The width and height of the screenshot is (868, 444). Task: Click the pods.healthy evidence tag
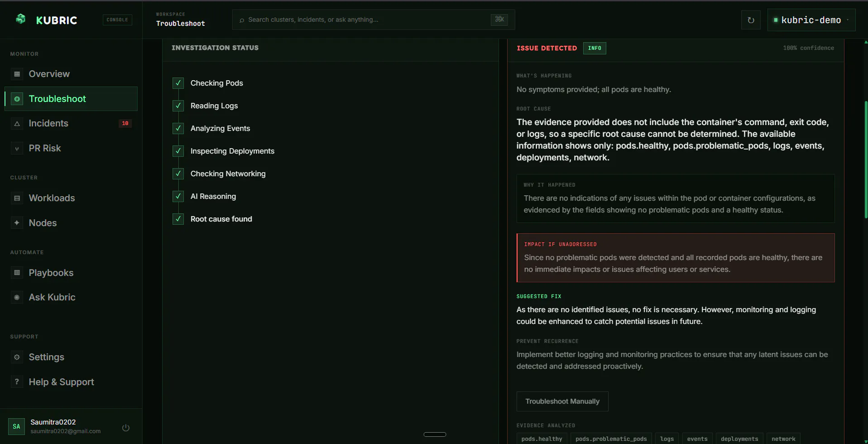click(542, 439)
